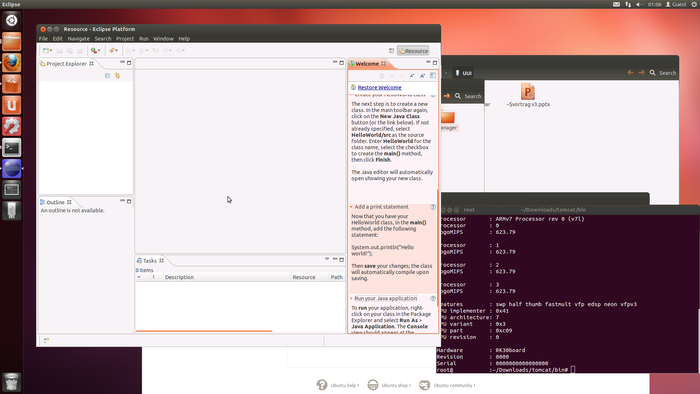Image resolution: width=700 pixels, height=394 pixels.
Task: Click the Save All toolbar icon
Action: tap(70, 50)
